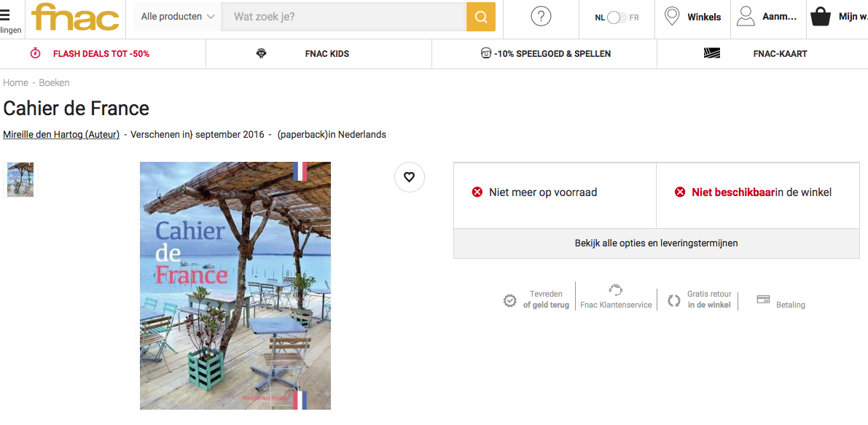The width and height of the screenshot is (868, 425).
Task: Go to the Home breadcrumb
Action: [15, 83]
